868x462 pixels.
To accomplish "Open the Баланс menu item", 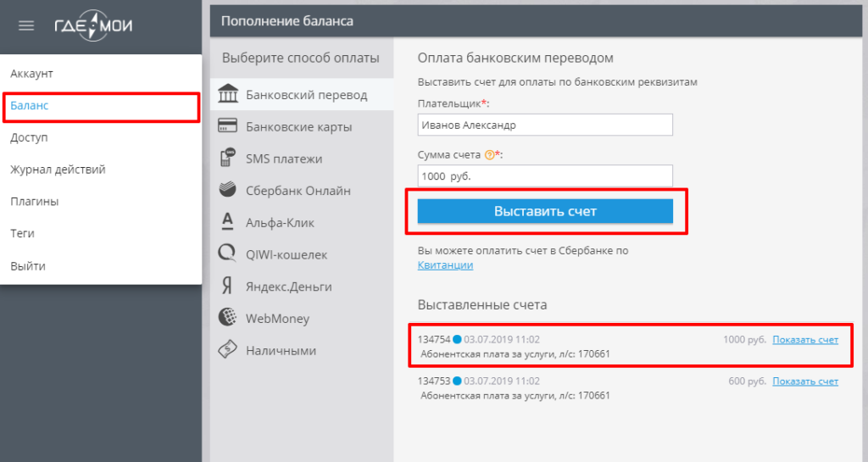I will click(x=30, y=105).
